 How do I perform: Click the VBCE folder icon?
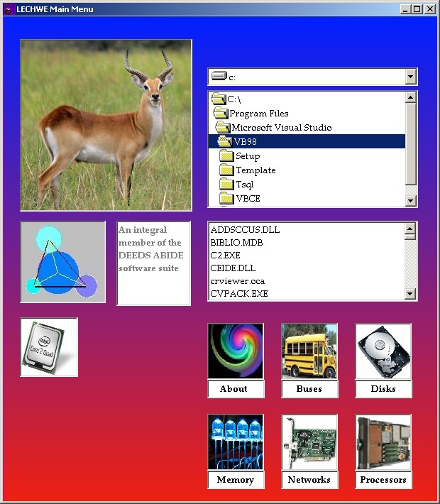click(x=226, y=198)
